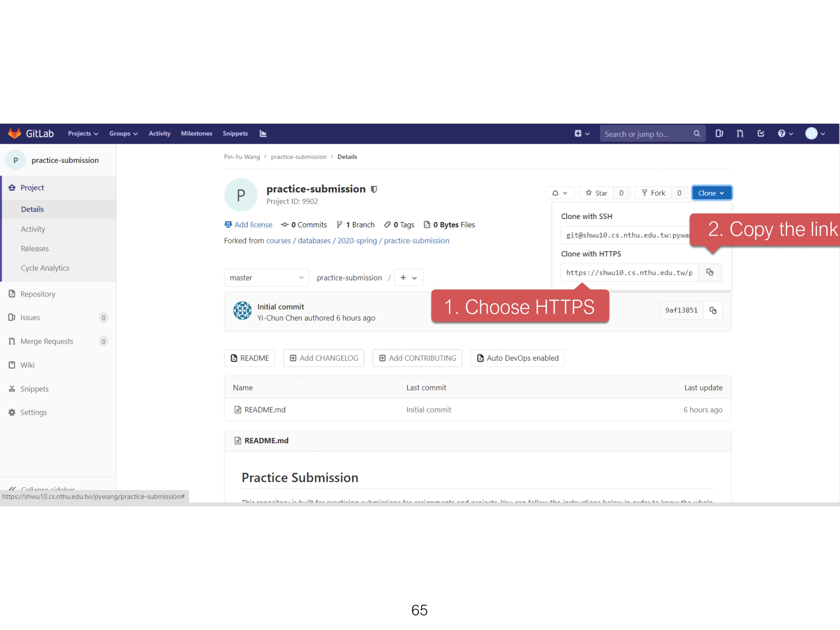
Task: Go to Cycle Analytics sidebar item
Action: click(x=45, y=268)
